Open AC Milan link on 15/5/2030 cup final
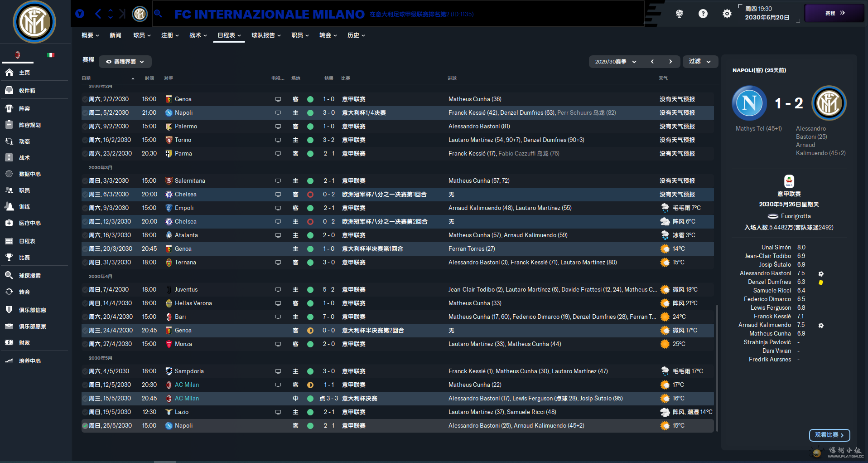The width and height of the screenshot is (868, 463). click(187, 399)
